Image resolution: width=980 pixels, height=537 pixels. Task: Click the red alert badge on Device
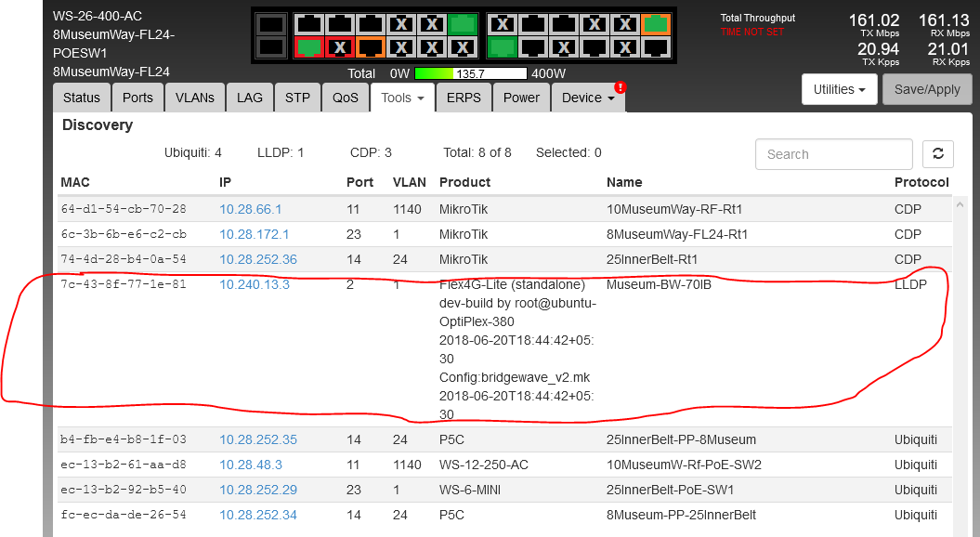[x=620, y=87]
